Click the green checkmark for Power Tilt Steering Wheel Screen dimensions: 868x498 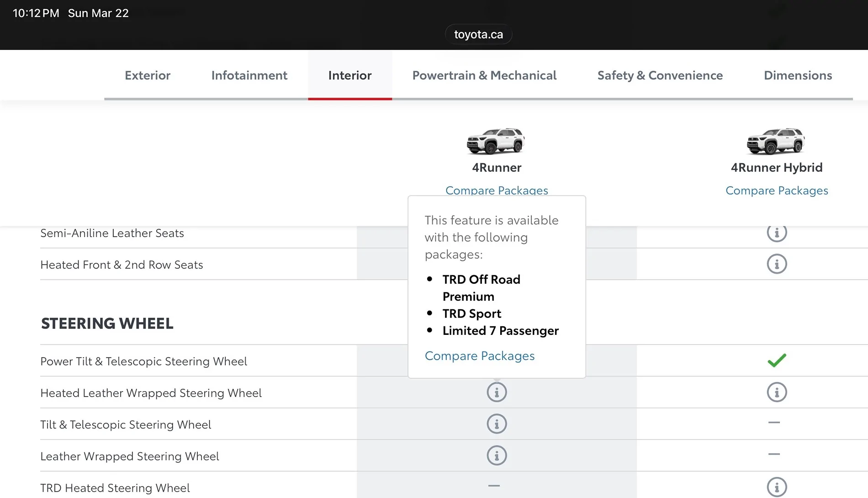pyautogui.click(x=777, y=360)
